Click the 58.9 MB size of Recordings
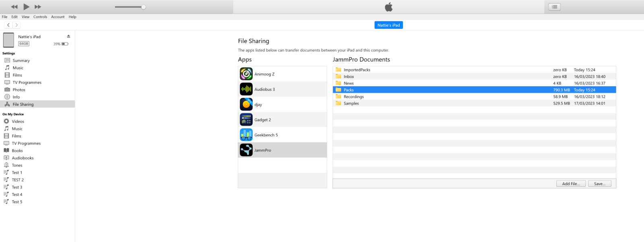Image resolution: width=644 pixels, height=242 pixels. (x=560, y=96)
